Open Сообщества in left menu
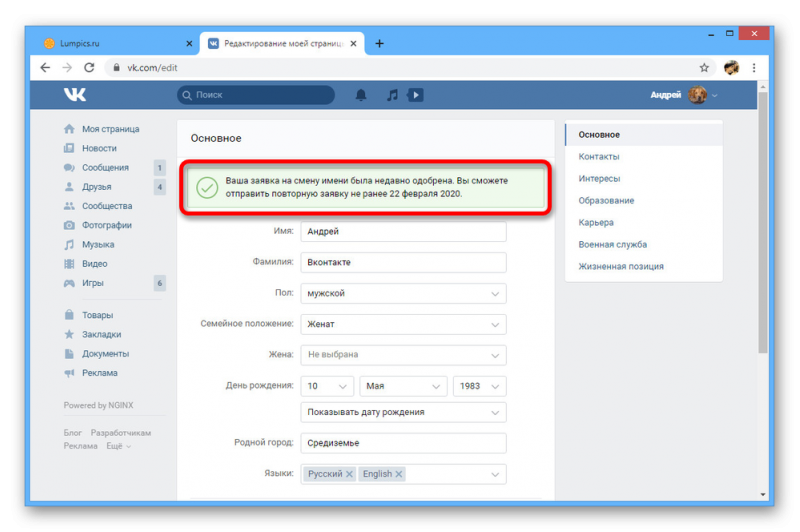 point(98,206)
